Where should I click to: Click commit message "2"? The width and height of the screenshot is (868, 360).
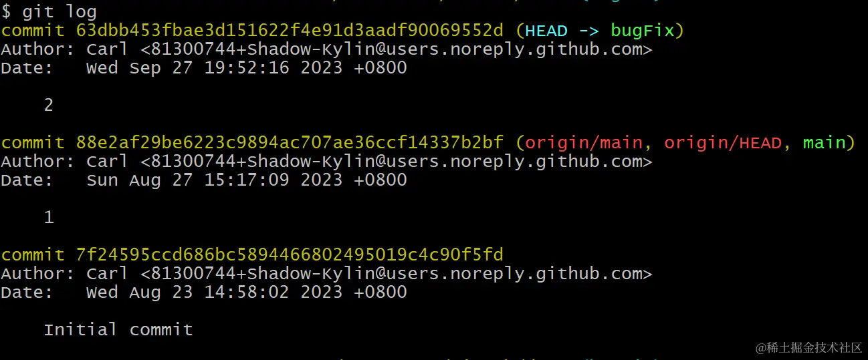click(48, 106)
